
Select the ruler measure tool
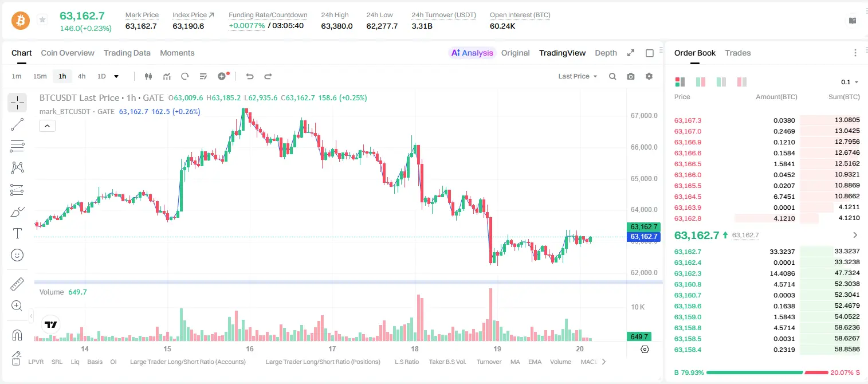pos(17,284)
